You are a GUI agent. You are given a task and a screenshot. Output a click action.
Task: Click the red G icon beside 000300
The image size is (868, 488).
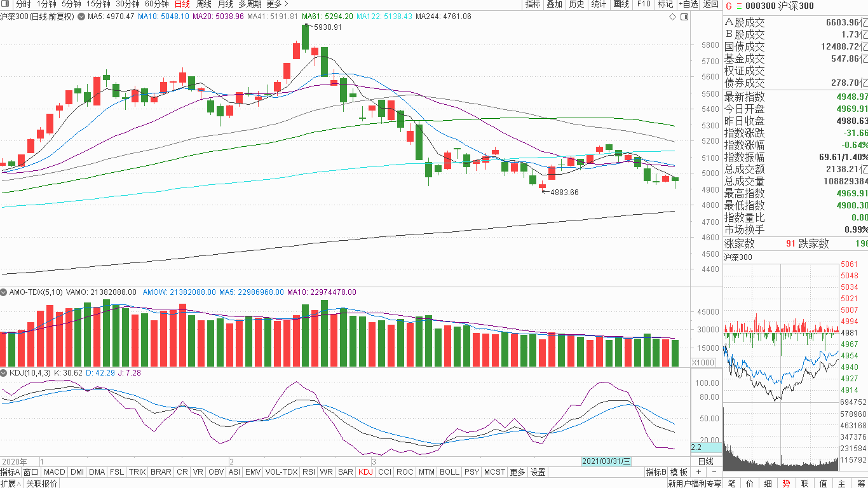point(729,6)
